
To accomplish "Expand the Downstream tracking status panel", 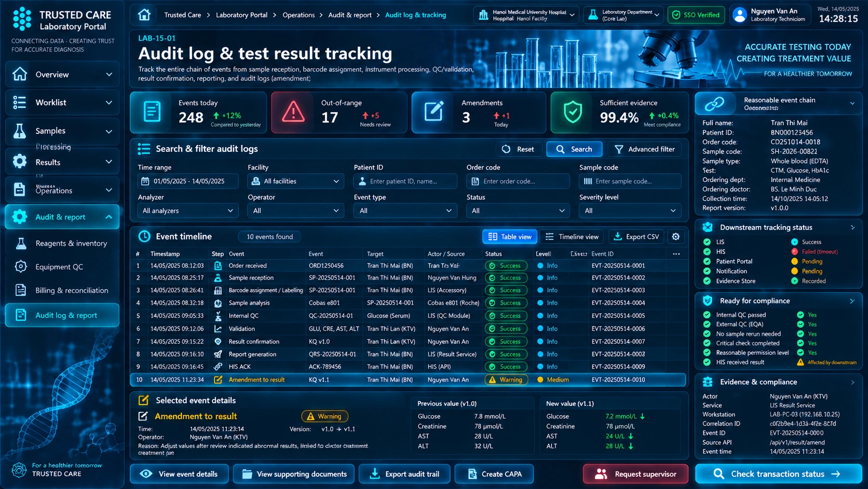I will 852,228.
